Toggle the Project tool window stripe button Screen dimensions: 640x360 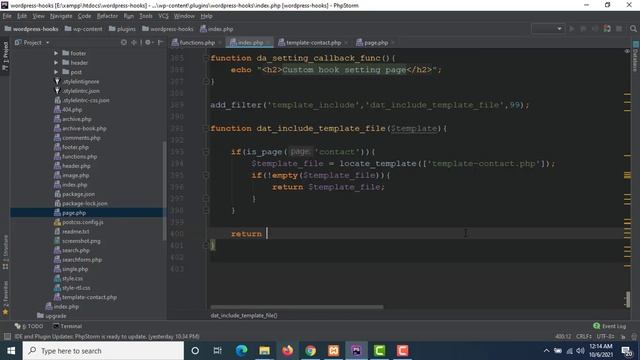coord(5,56)
